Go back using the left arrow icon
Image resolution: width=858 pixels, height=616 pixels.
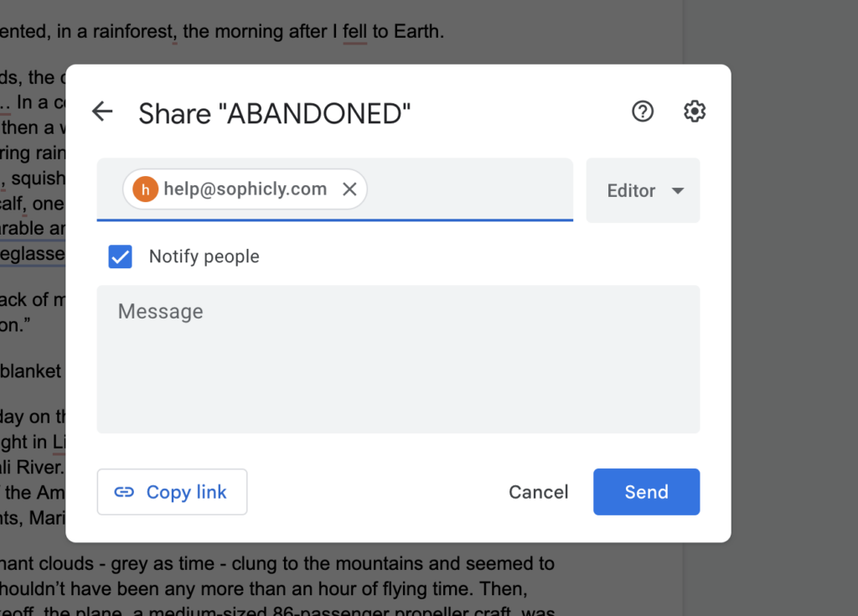tap(102, 111)
